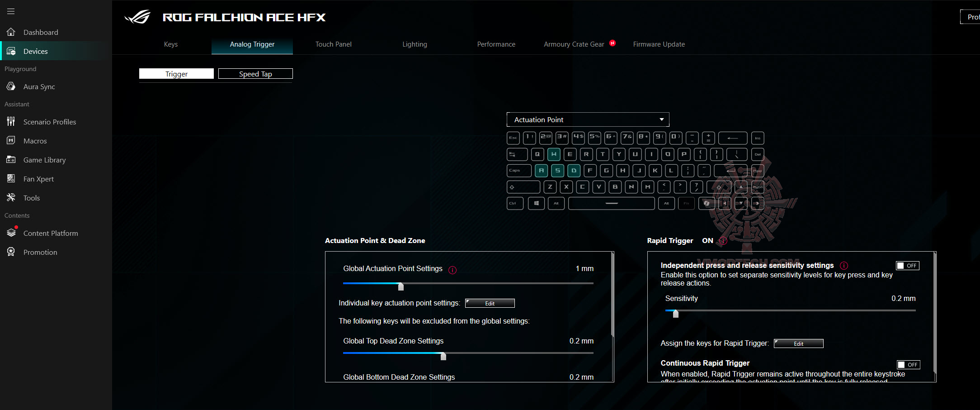Edit individual key actuation point settings
Image resolution: width=980 pixels, height=410 pixels.
[x=490, y=303]
